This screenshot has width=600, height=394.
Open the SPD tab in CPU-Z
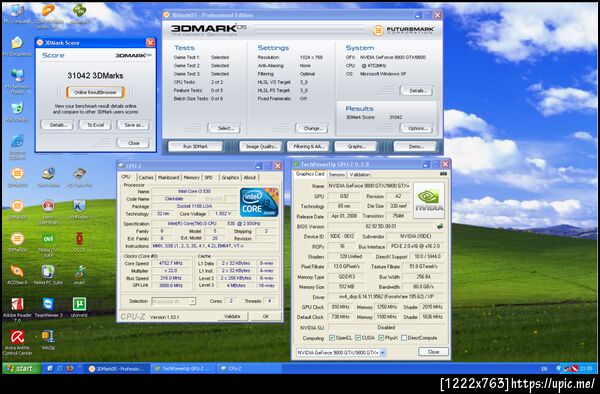[209, 177]
